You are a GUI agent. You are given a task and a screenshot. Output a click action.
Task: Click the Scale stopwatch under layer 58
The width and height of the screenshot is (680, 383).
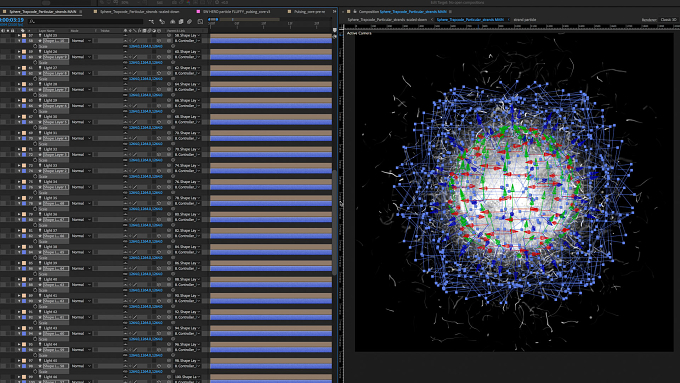[x=35, y=46]
